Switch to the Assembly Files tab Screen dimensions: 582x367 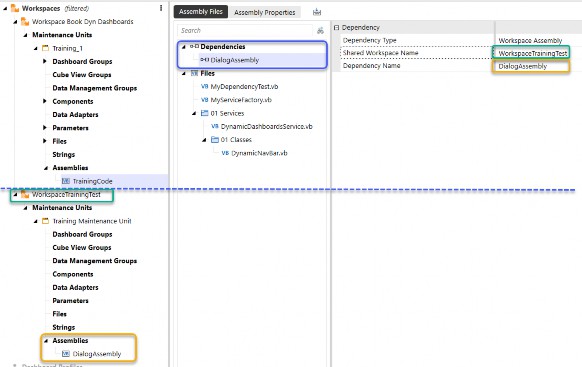[x=200, y=12]
